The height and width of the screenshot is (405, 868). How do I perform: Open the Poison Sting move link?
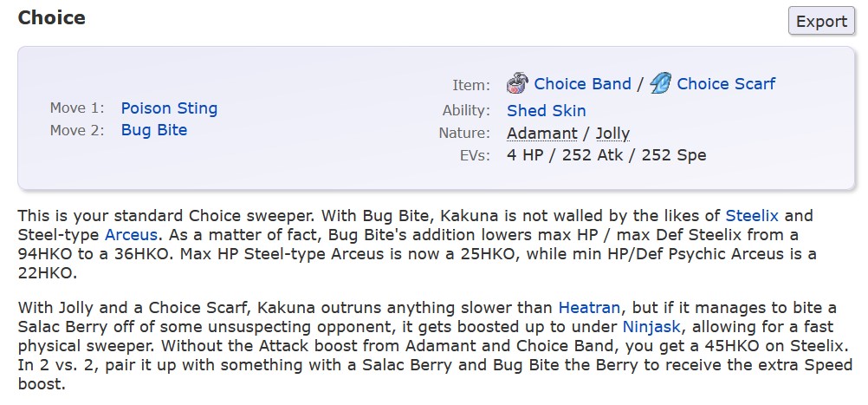click(x=170, y=108)
